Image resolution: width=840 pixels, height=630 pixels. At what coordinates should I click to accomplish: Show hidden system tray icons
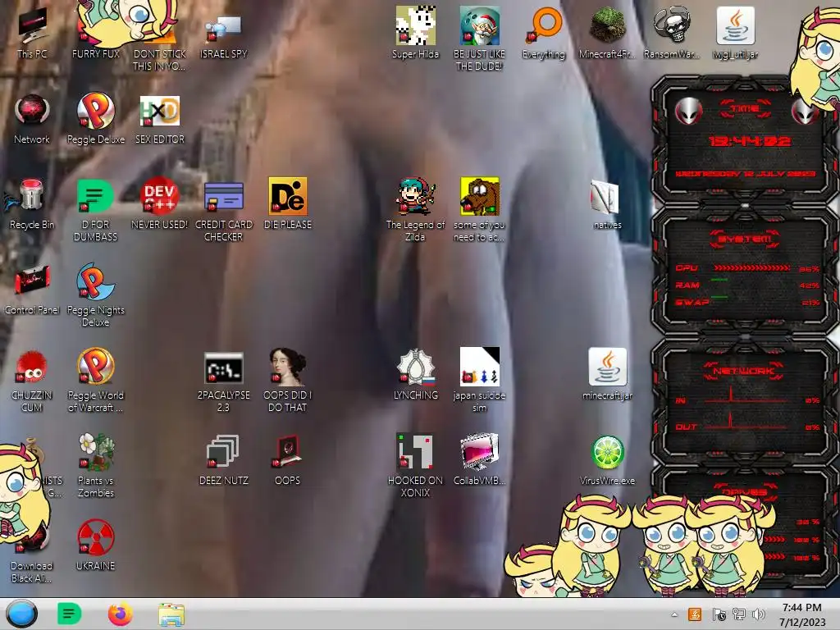click(674, 614)
